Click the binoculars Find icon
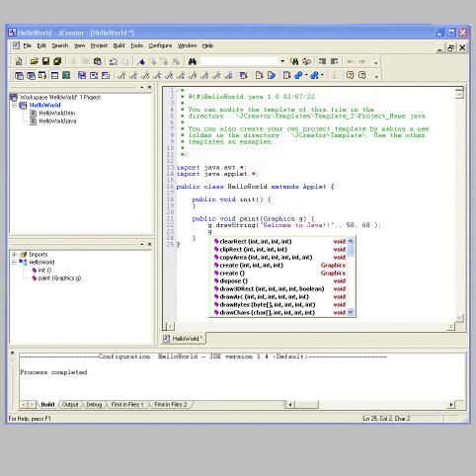The height and width of the screenshot is (476, 476). 193,61
